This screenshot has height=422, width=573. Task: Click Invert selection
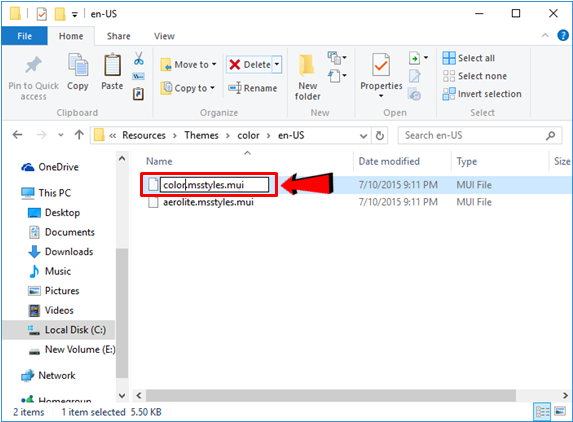pos(482,94)
